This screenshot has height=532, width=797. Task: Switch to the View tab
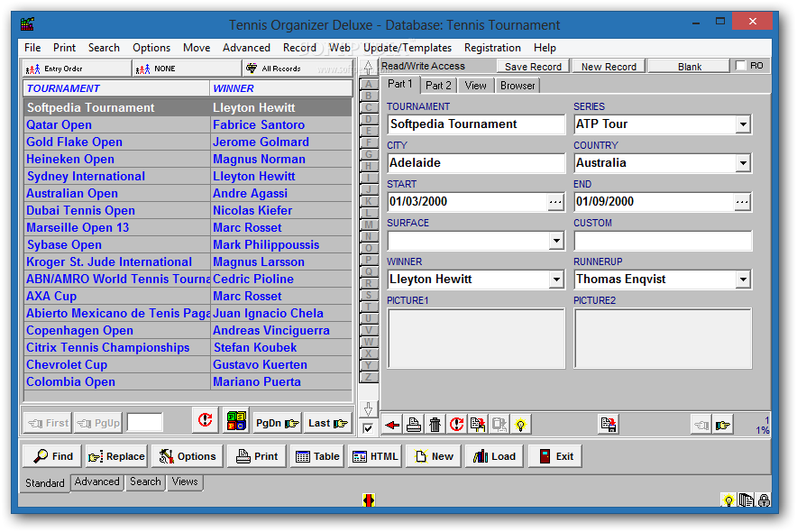point(475,86)
